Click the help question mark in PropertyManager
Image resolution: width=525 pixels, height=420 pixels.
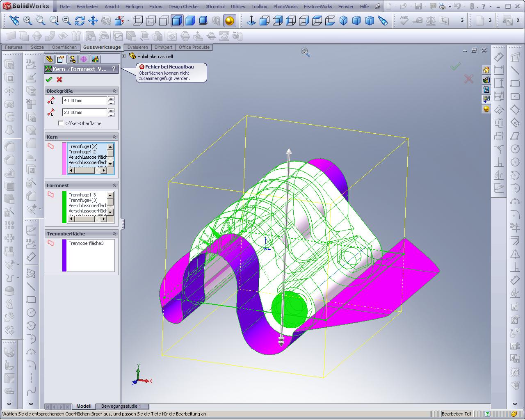(114, 69)
